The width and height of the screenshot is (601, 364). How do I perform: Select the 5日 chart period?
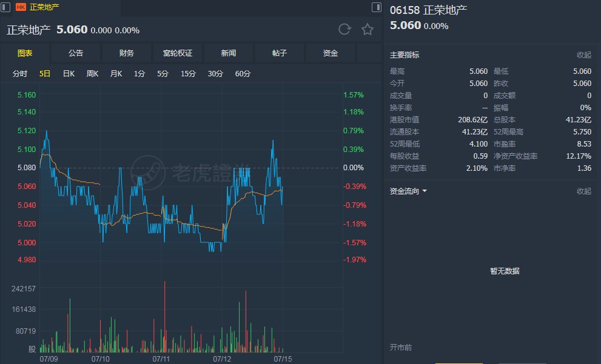45,73
